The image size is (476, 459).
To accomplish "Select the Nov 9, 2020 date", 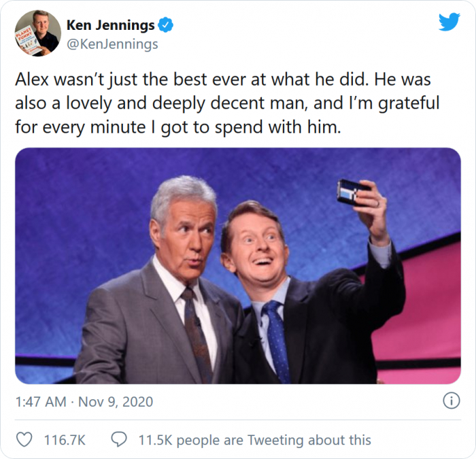I will coord(116,402).
